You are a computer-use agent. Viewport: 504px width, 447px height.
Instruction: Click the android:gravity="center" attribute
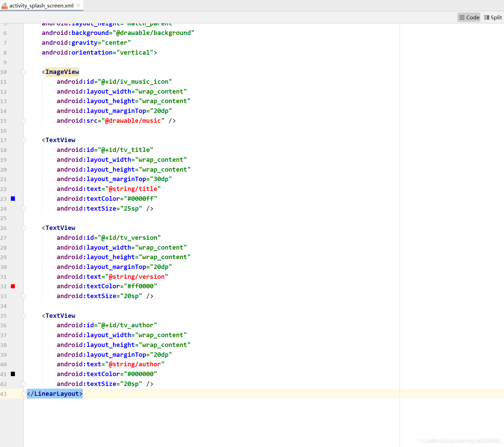(86, 43)
